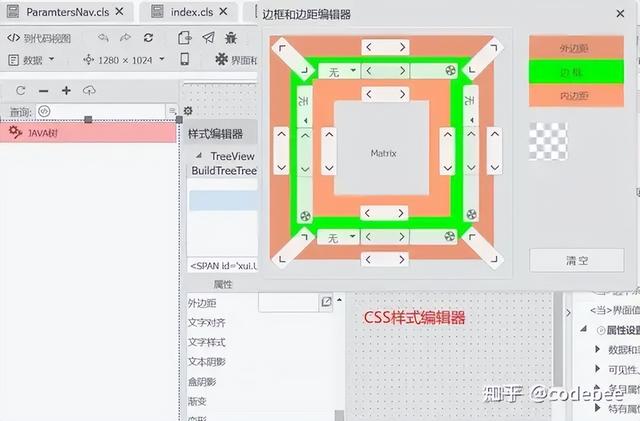Click the redo arrow icon in toolbar
This screenshot has width=640, height=421.
pyautogui.click(x=125, y=38)
